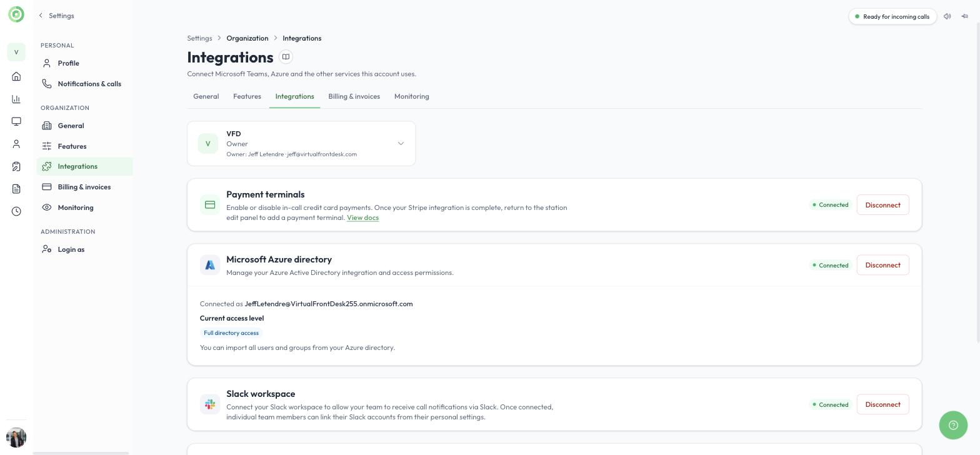Viewport: 980px width, 455px height.
Task: Open the document list icon in rail
Action: [16, 189]
